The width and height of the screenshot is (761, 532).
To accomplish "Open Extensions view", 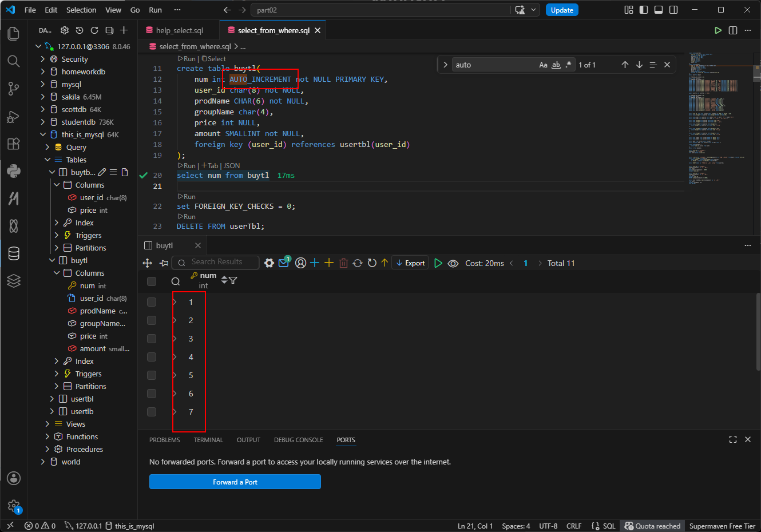I will pyautogui.click(x=14, y=144).
